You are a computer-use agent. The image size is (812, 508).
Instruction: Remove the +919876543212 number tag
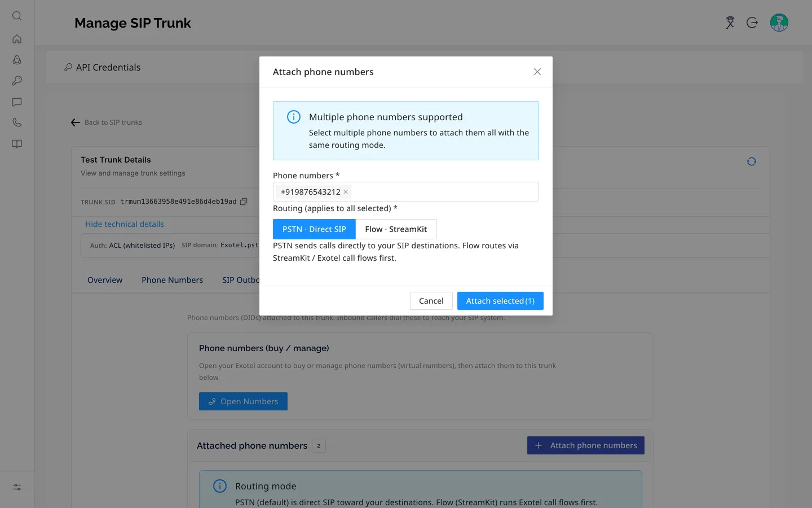coord(346,192)
